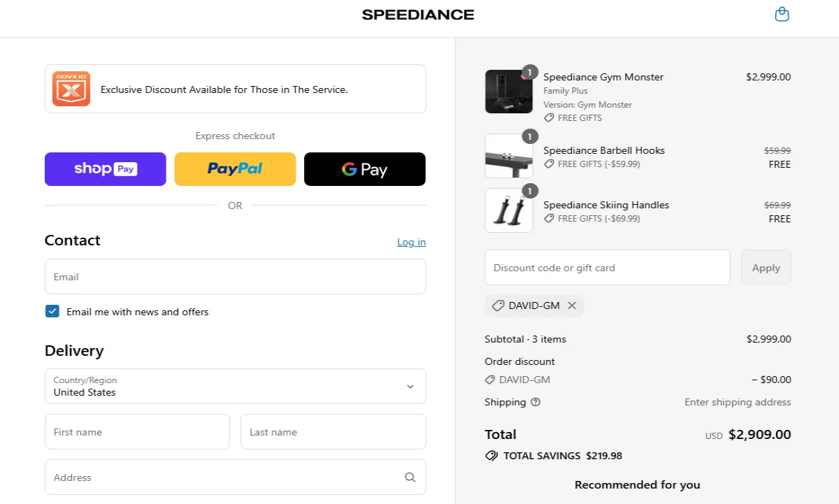
Task: Select Google Pay express checkout
Action: point(364,169)
